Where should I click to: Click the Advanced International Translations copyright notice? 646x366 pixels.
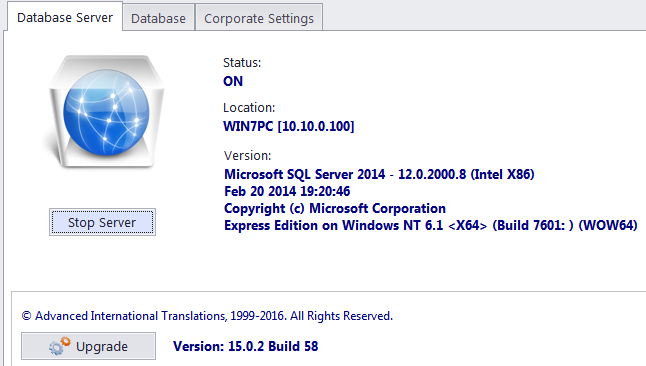click(207, 316)
